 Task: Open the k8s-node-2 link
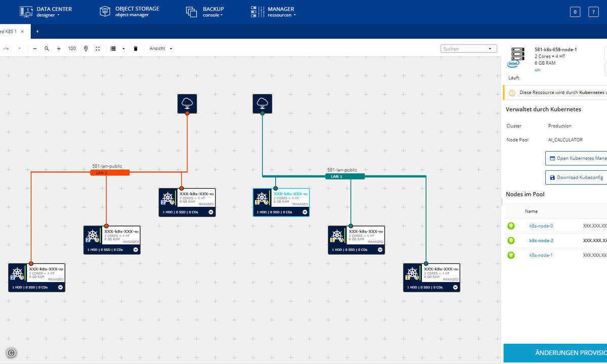click(541, 241)
